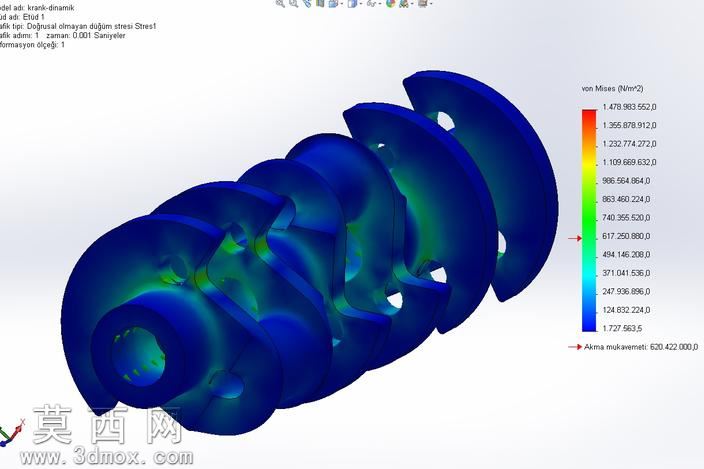Click the legend value 617.250.880,0

click(x=626, y=236)
